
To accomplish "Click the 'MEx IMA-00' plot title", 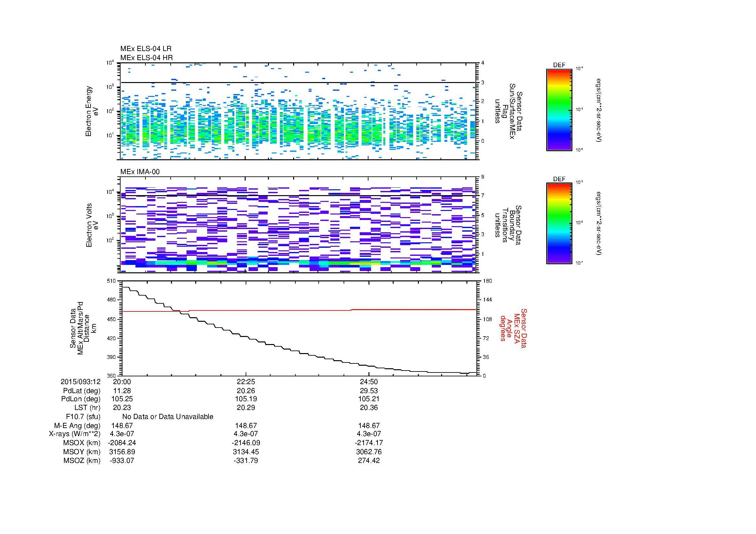I will 140,172.
